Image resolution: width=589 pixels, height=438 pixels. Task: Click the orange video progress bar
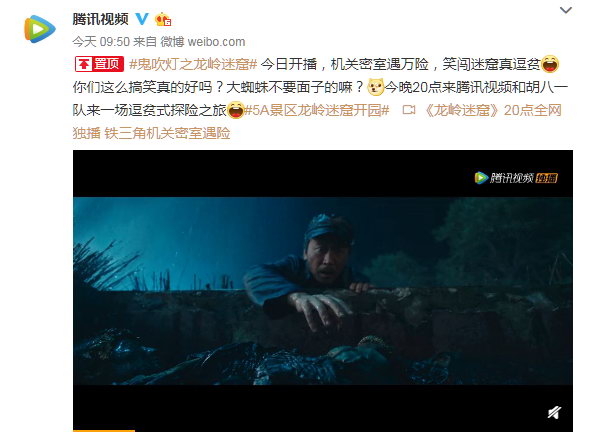tap(104, 430)
